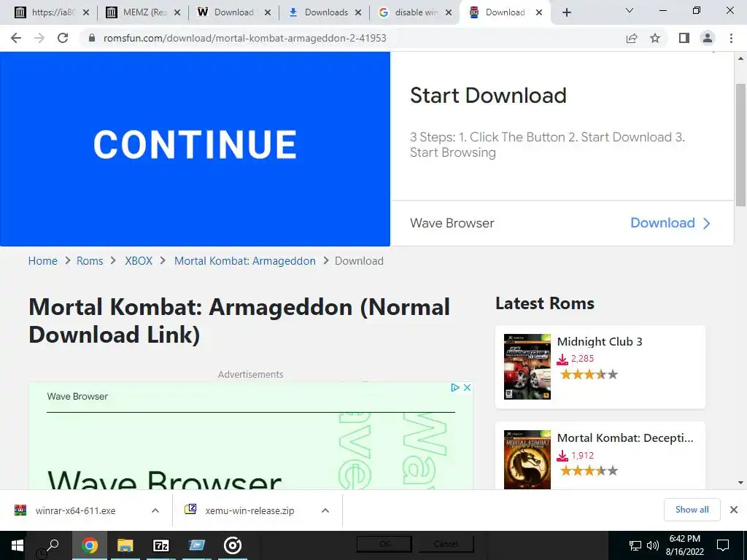Open the Mortal Kombat: Deception rom title

pos(625,437)
